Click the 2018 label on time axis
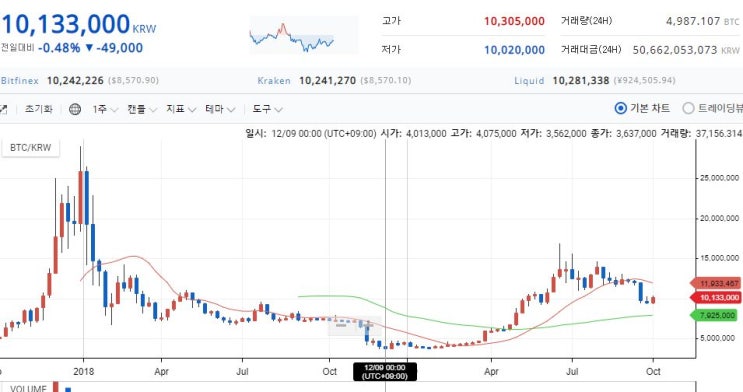The height and width of the screenshot is (392, 743). coord(84,372)
